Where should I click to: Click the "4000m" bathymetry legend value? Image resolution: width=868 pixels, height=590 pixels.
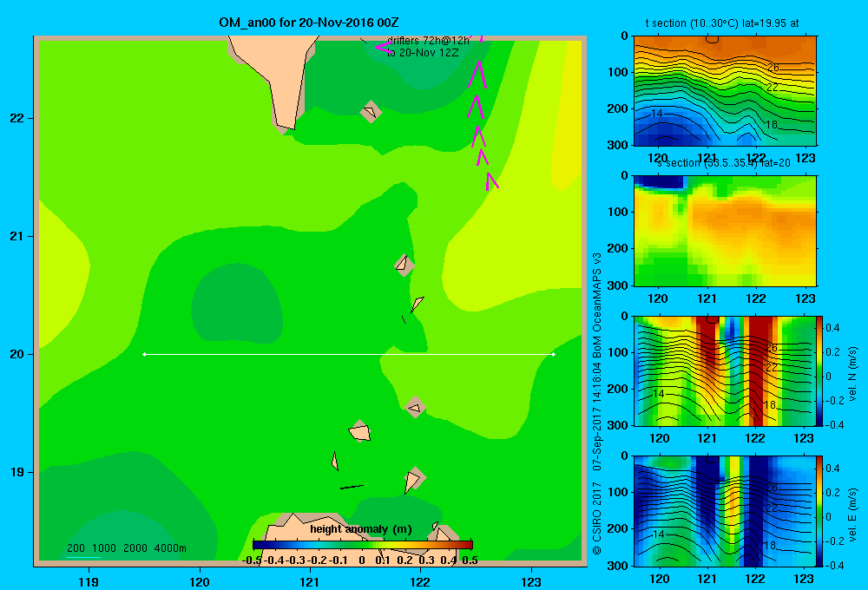pyautogui.click(x=170, y=548)
